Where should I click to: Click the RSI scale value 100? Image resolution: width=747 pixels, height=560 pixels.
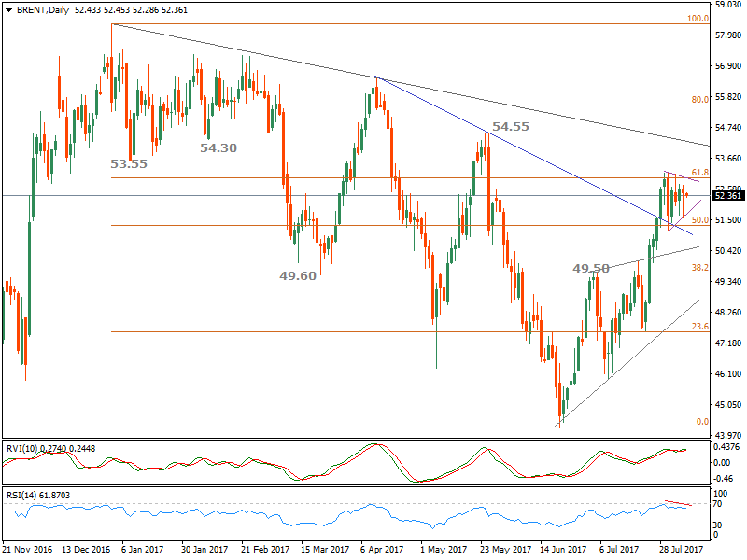(721, 494)
